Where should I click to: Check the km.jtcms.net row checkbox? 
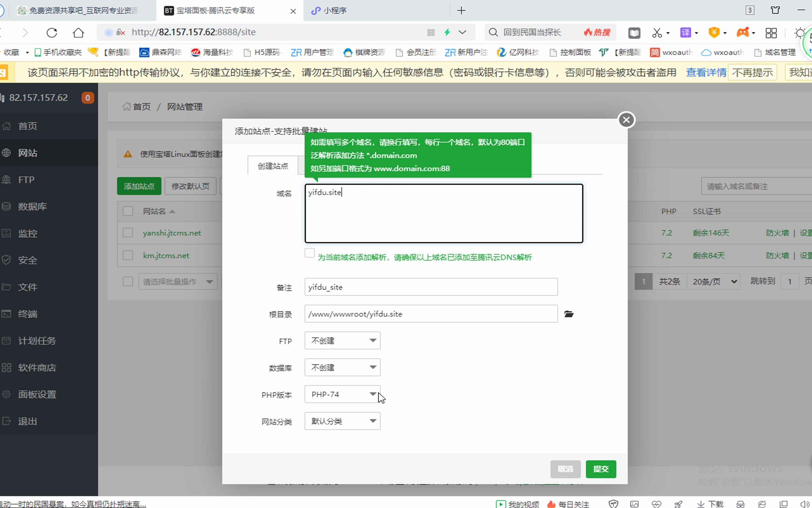point(128,255)
